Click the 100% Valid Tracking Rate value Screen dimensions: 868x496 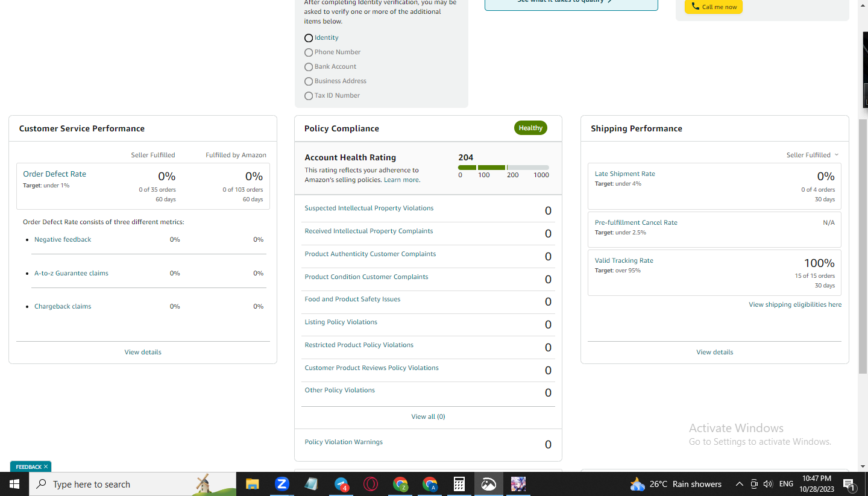pyautogui.click(x=819, y=263)
